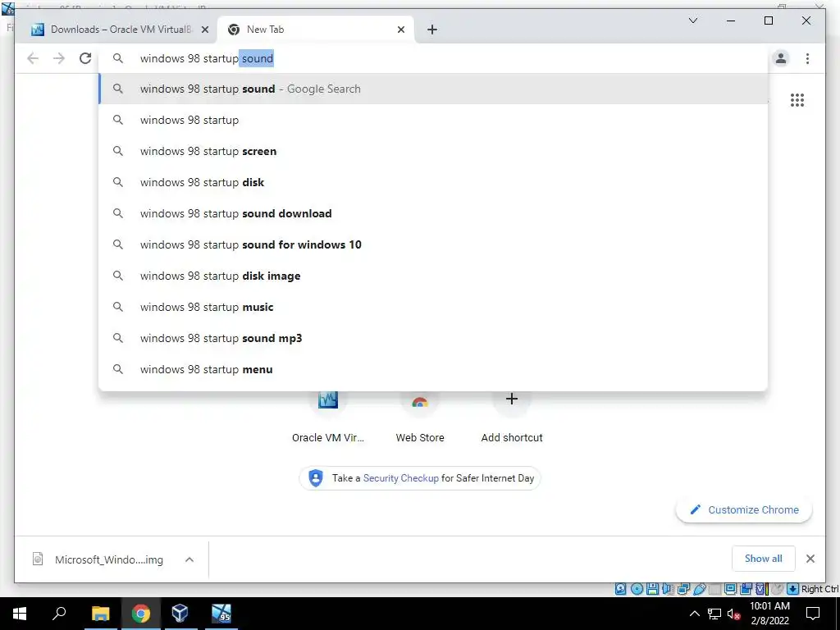This screenshot has width=840, height=630.
Task: Choose the bare 'windows 98 startup' suggestion
Action: (x=433, y=120)
